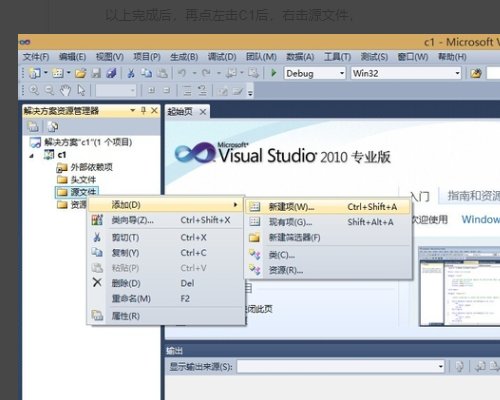Open the 文件(F) menu
The height and width of the screenshot is (400, 500).
coord(36,57)
